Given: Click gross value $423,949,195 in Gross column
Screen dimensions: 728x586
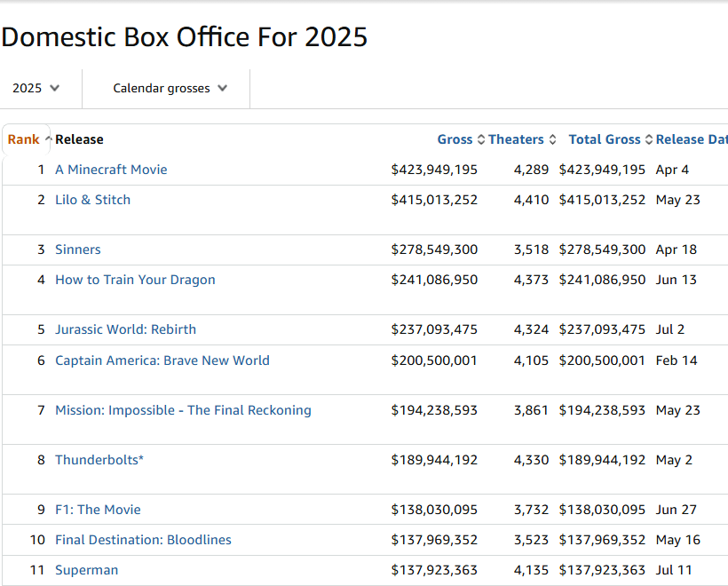Looking at the screenshot, I should (x=434, y=170).
